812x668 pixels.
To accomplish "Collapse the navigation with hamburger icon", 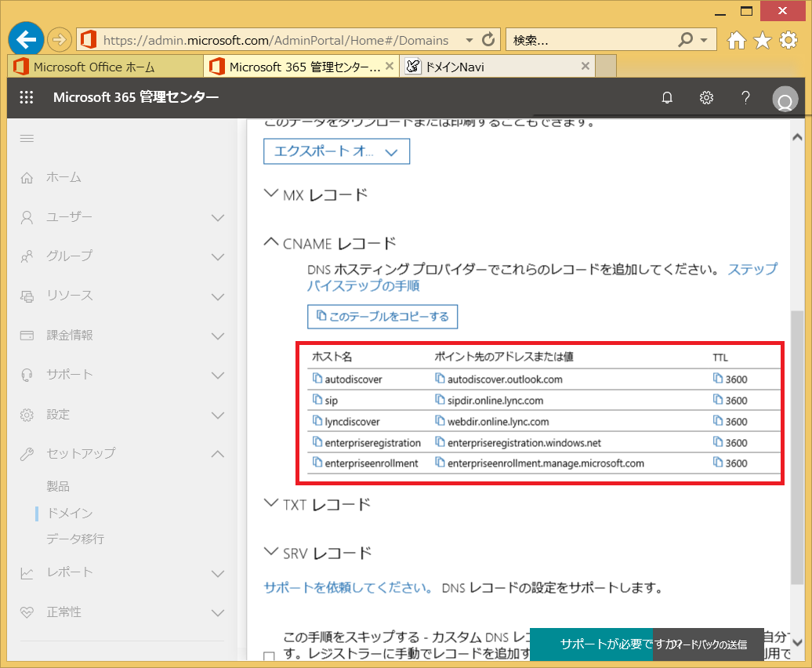I will coord(27,138).
